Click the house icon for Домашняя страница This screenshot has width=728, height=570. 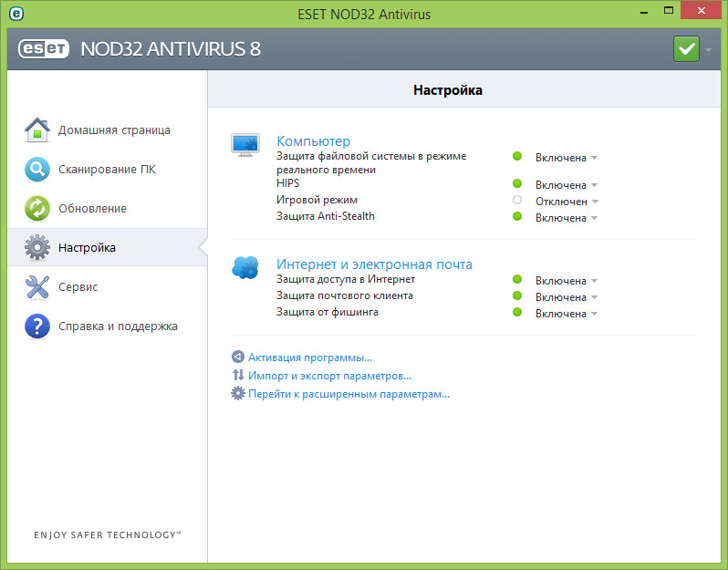(37, 130)
